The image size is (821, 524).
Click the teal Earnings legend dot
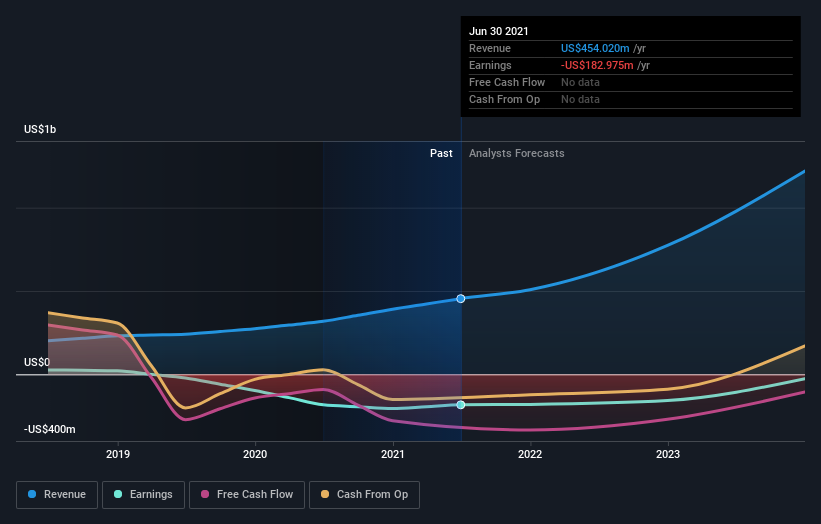118,494
